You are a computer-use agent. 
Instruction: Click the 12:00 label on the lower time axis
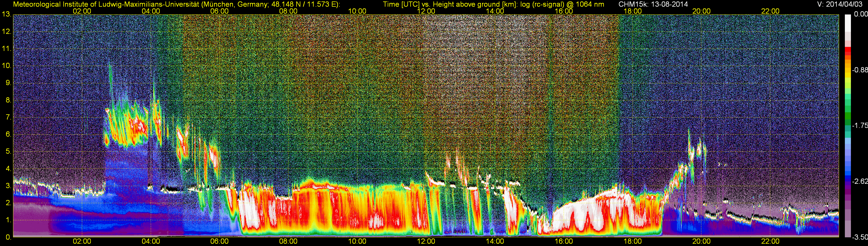426,242
